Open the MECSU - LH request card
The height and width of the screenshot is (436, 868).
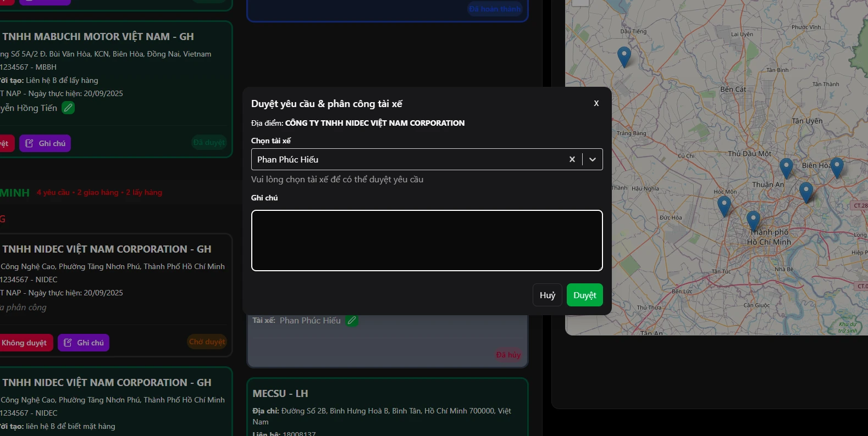click(x=387, y=406)
